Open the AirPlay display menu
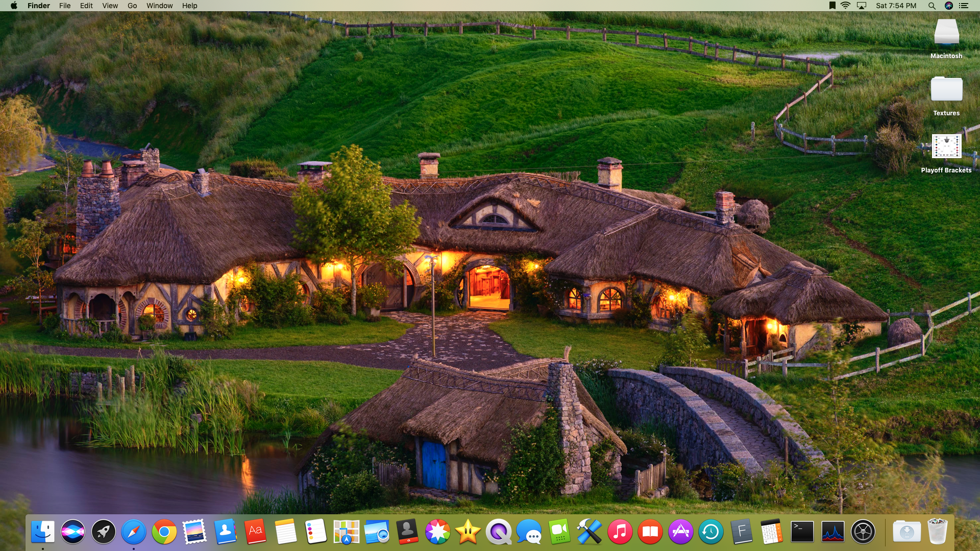This screenshot has height=551, width=980. click(x=862, y=6)
